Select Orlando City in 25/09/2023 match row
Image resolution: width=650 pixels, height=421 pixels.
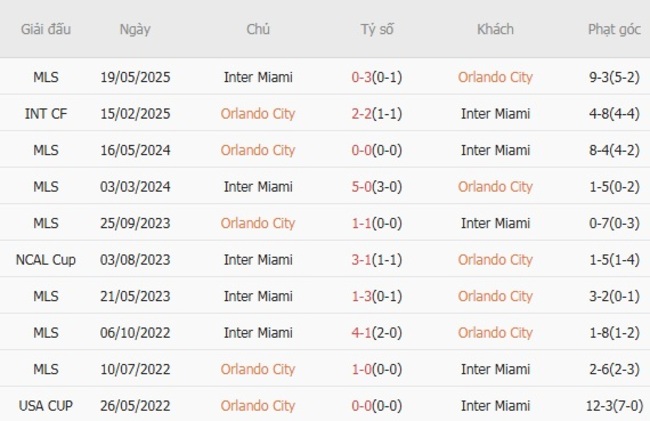[x=258, y=223]
